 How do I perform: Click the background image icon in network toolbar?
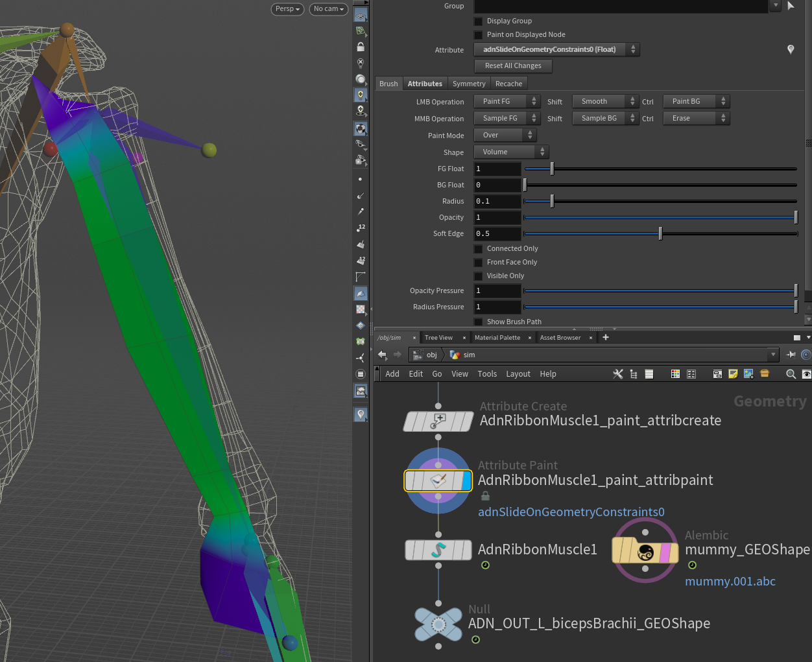[x=748, y=374]
